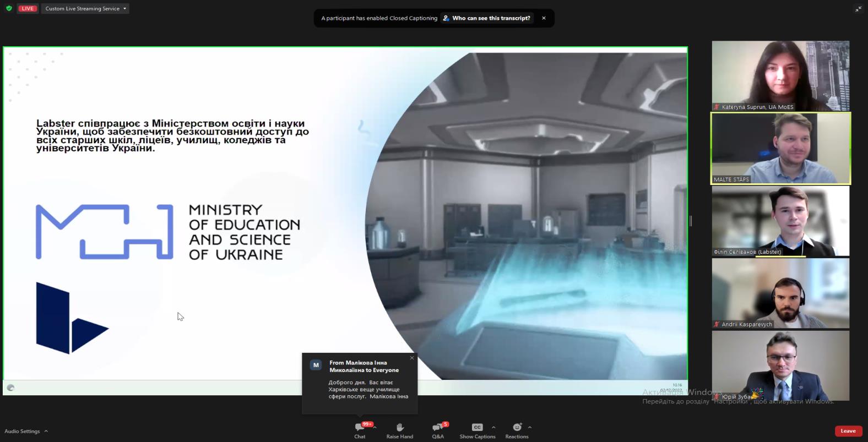Open the Custom Live Streaming Service dropdown
The width and height of the screenshot is (868, 442).
click(x=85, y=8)
